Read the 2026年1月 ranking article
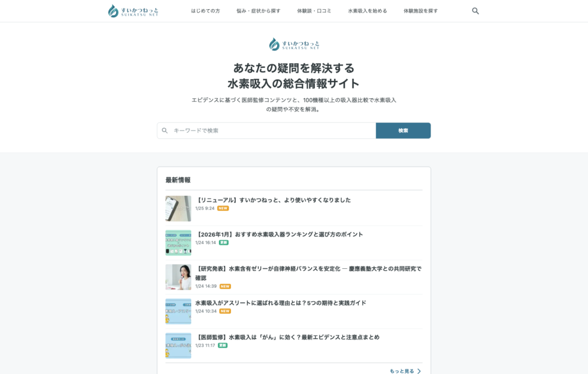The width and height of the screenshot is (588, 374). click(280, 234)
